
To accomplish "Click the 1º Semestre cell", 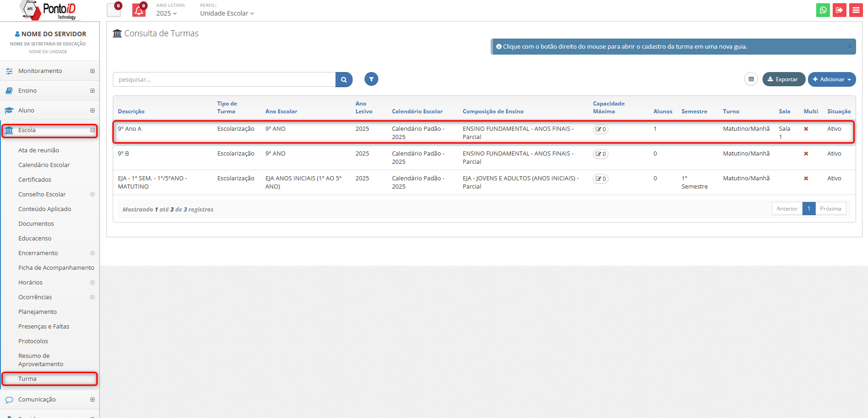I will tap(694, 183).
